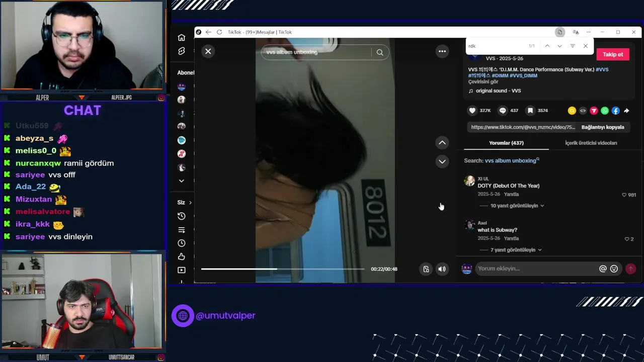Viewport: 644px width, 362px height.
Task: Mute the video with speaker icon
Action: pyautogui.click(x=442, y=269)
